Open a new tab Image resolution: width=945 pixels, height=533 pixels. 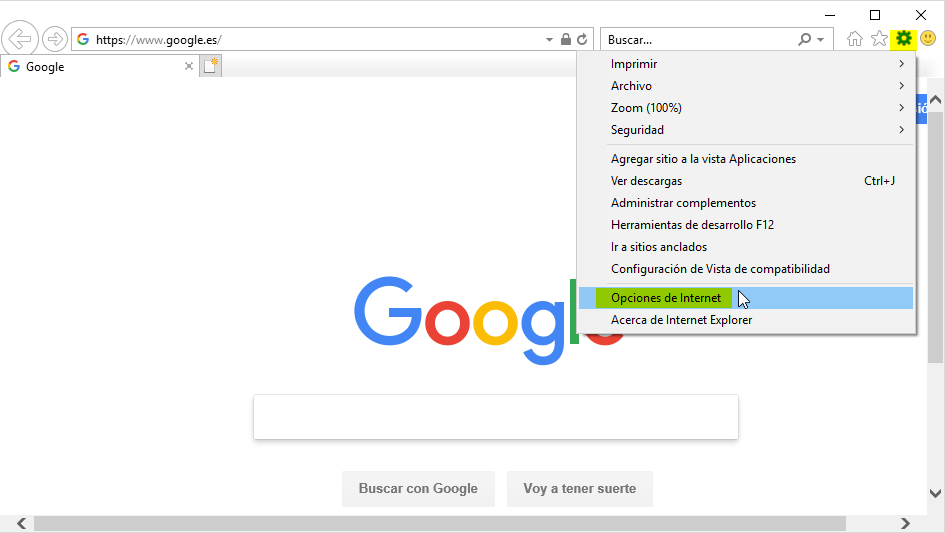point(210,66)
